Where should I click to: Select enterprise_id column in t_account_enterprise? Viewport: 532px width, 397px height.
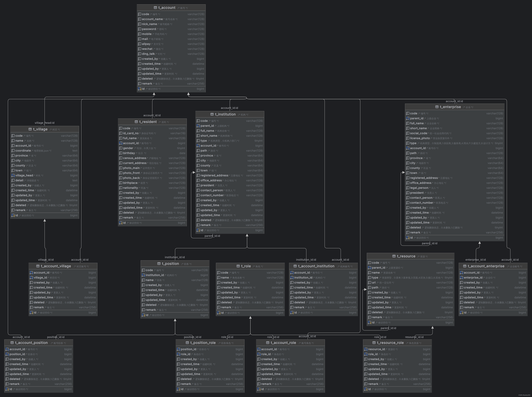coord(493,278)
